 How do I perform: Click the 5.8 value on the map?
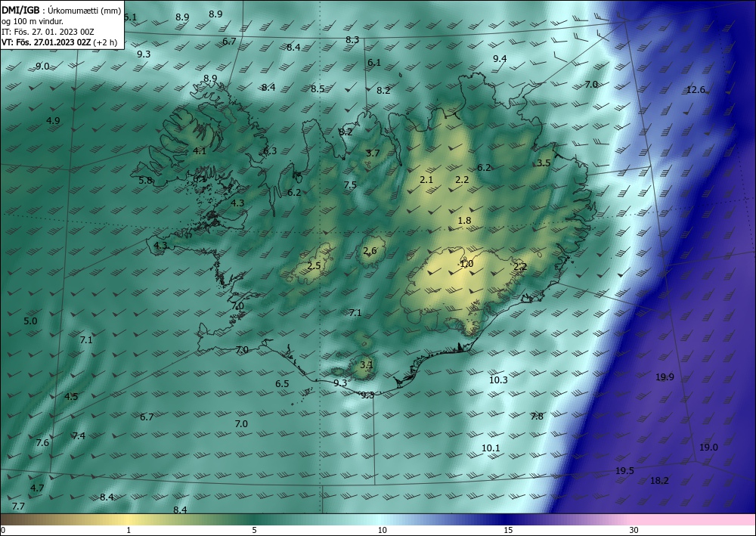(x=146, y=181)
